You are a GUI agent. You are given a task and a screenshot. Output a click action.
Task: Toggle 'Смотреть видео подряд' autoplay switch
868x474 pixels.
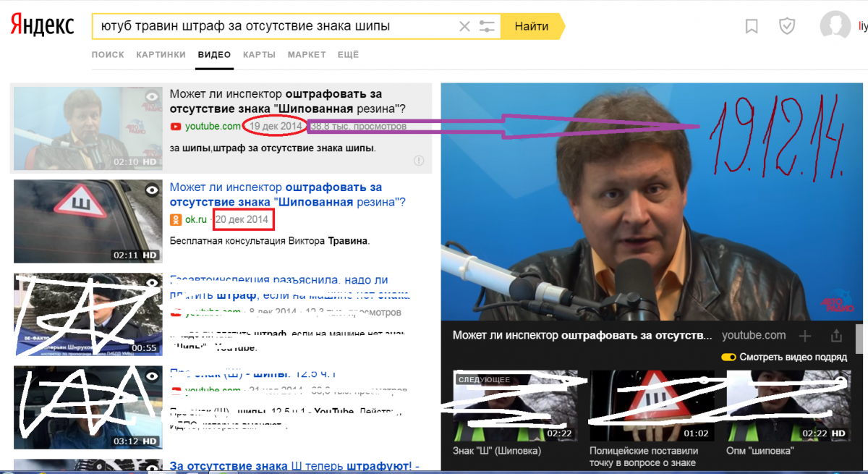728,357
